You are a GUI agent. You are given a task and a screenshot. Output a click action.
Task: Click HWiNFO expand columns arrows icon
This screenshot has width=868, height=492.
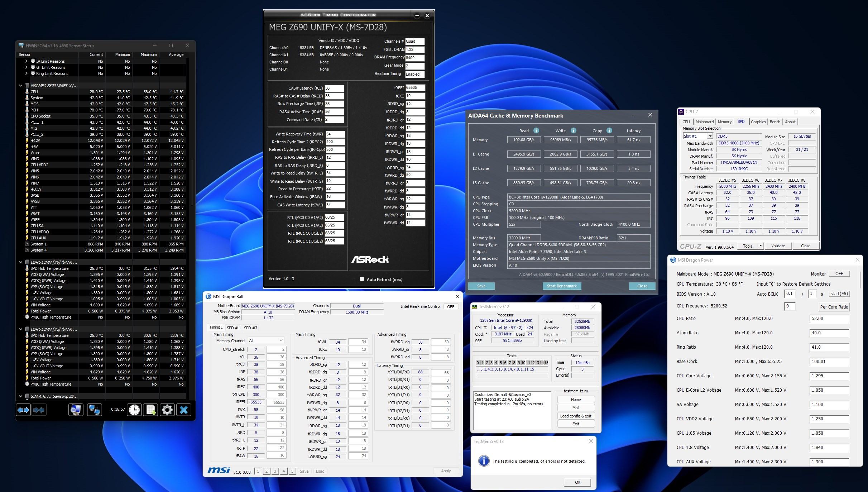[x=23, y=410]
